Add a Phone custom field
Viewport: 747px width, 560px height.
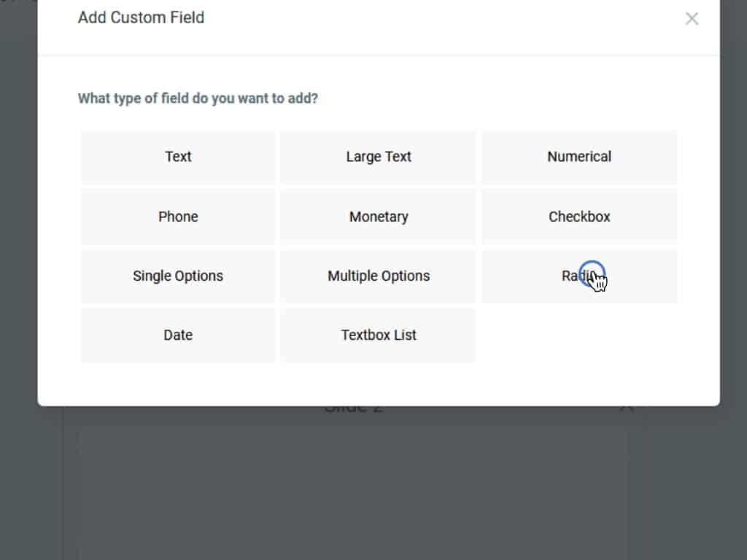pyautogui.click(x=178, y=217)
